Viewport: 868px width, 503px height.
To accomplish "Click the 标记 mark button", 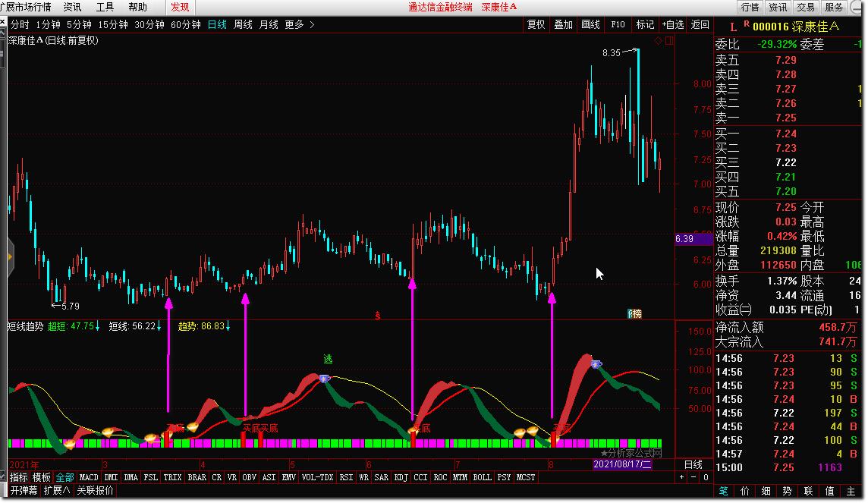I will click(645, 24).
